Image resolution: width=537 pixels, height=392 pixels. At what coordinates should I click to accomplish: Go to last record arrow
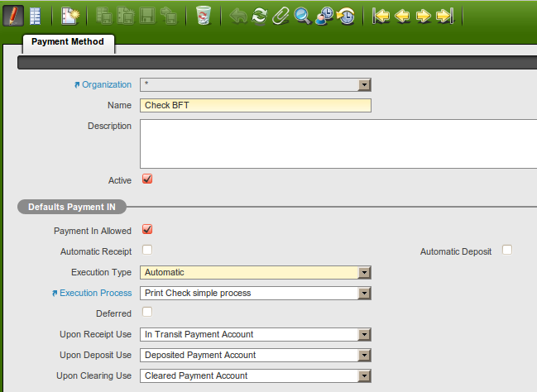tap(445, 16)
